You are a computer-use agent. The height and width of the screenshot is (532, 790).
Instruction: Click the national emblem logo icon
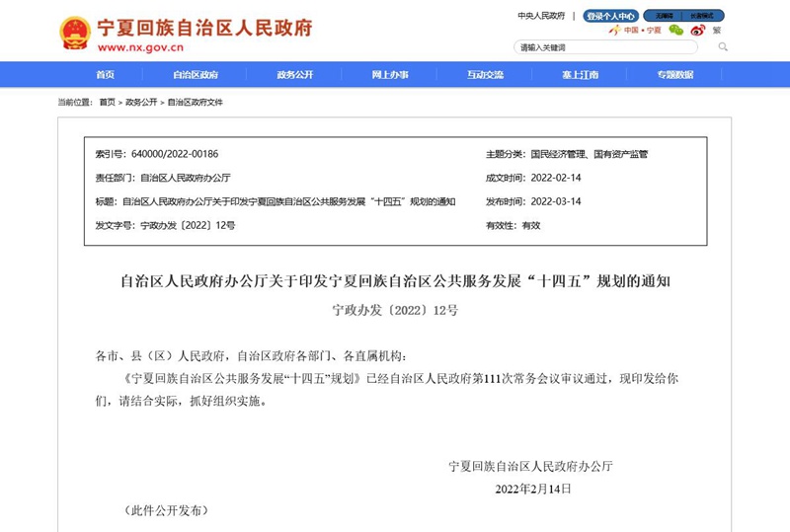point(74,33)
